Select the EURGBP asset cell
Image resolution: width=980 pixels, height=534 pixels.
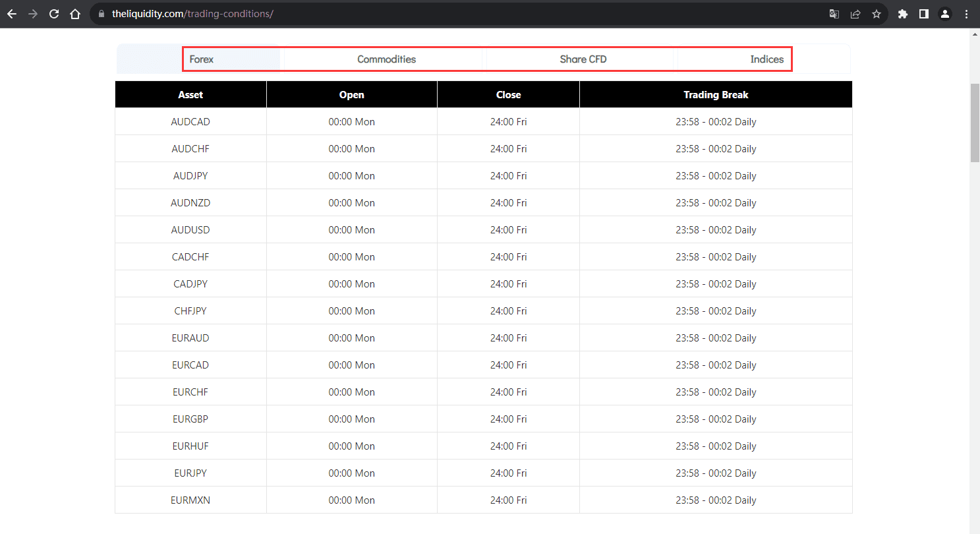[x=190, y=419]
